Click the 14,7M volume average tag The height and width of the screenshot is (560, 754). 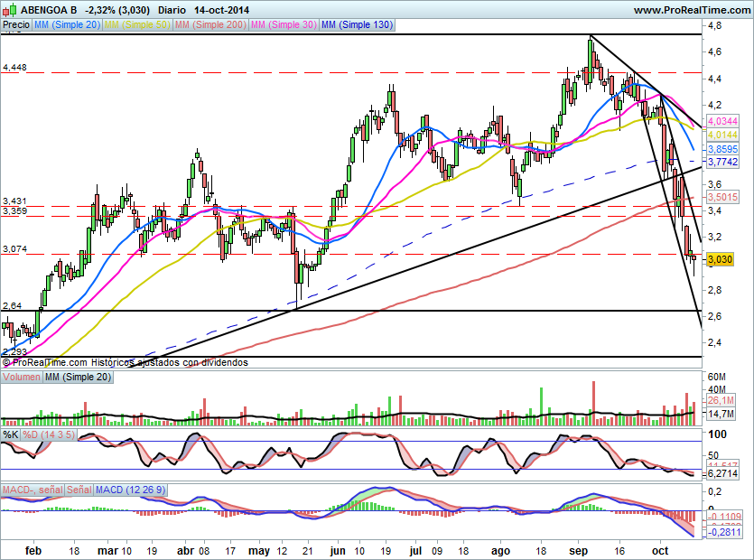(x=721, y=414)
